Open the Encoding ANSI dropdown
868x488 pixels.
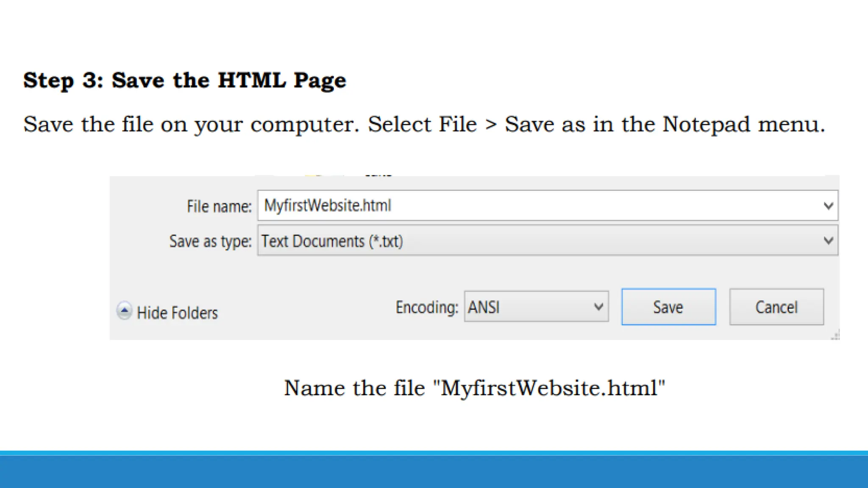click(536, 306)
